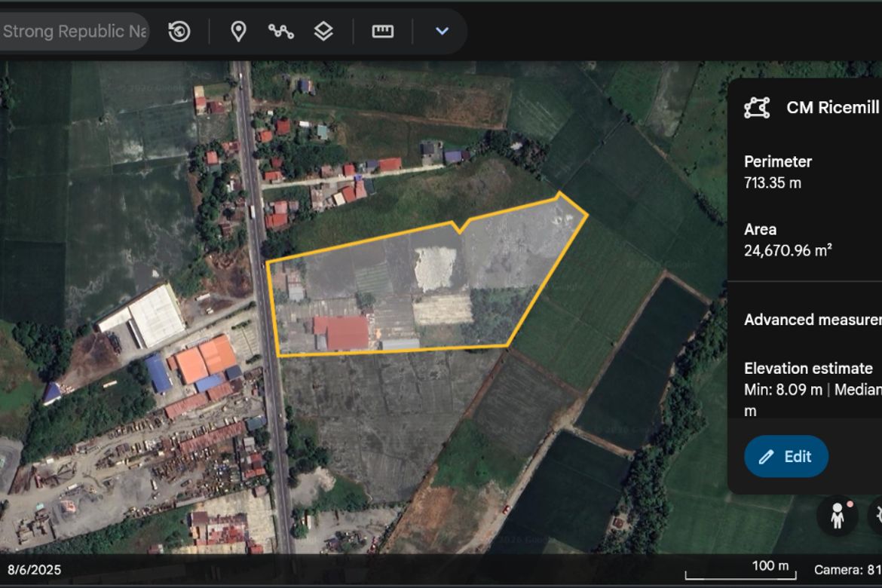This screenshot has width=882, height=588.
Task: Click the Strong Republic search field
Action: [x=73, y=32]
